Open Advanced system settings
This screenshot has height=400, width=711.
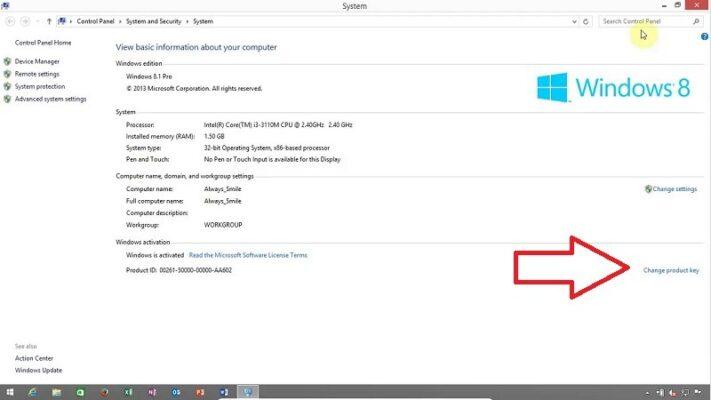tap(50, 99)
